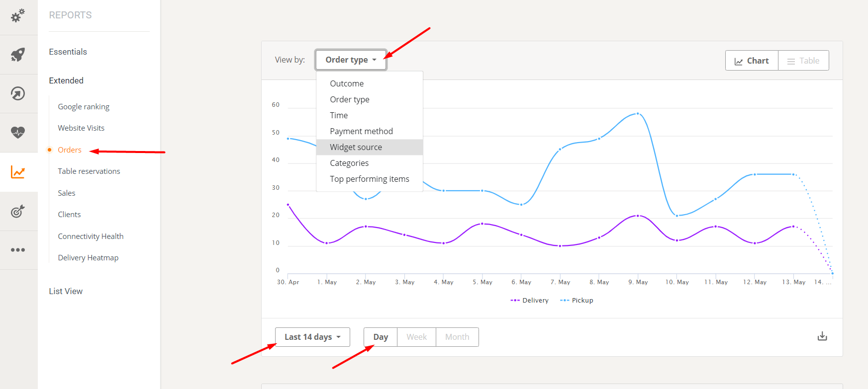Open Website Visits report
The width and height of the screenshot is (868, 389).
81,128
